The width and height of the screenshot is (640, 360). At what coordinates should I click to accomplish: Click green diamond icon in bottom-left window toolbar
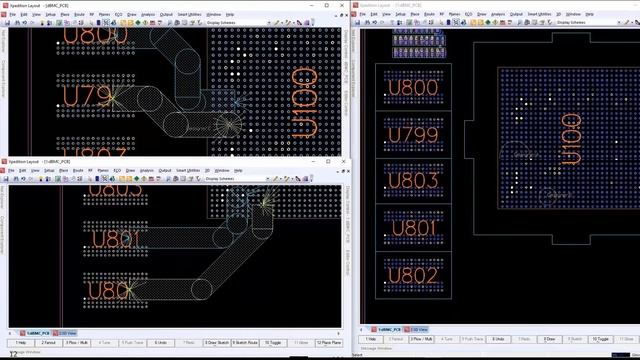[x=137, y=178]
